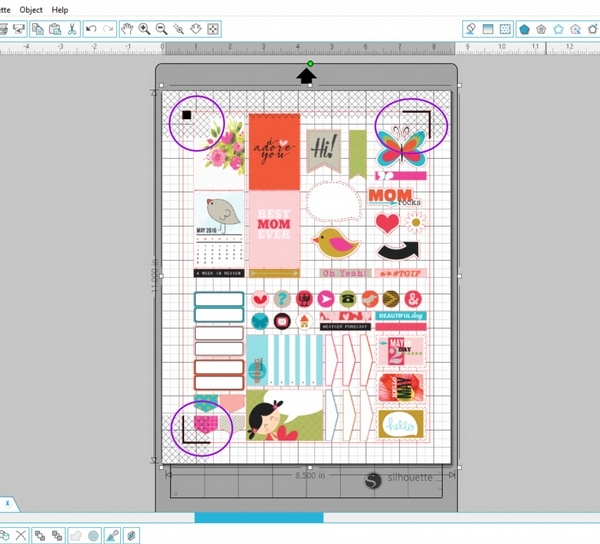This screenshot has height=544, width=600.
Task: Click the Zoom In magnifier
Action: tap(144, 29)
